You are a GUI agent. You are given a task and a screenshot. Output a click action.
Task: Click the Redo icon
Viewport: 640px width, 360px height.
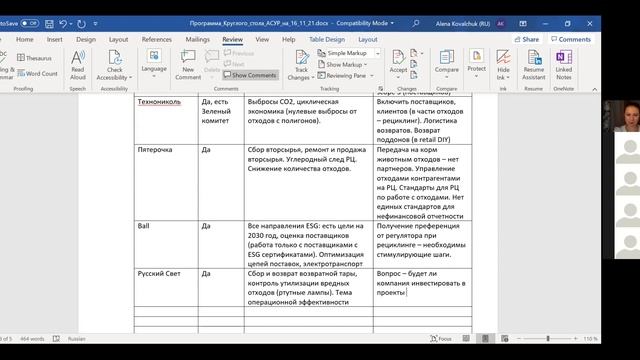tap(82, 24)
